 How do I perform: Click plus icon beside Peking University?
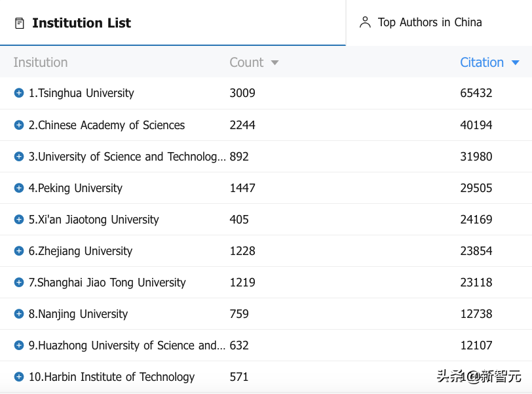(x=19, y=187)
